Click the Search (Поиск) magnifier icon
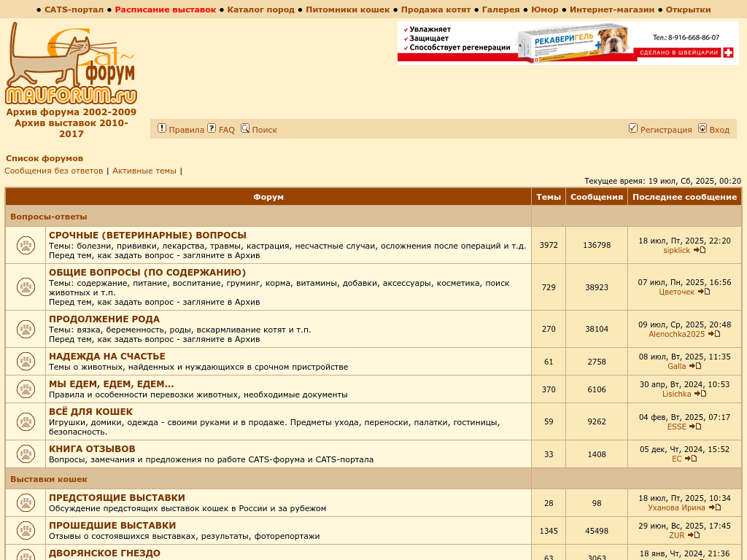Image resolution: width=747 pixels, height=560 pixels. point(245,128)
